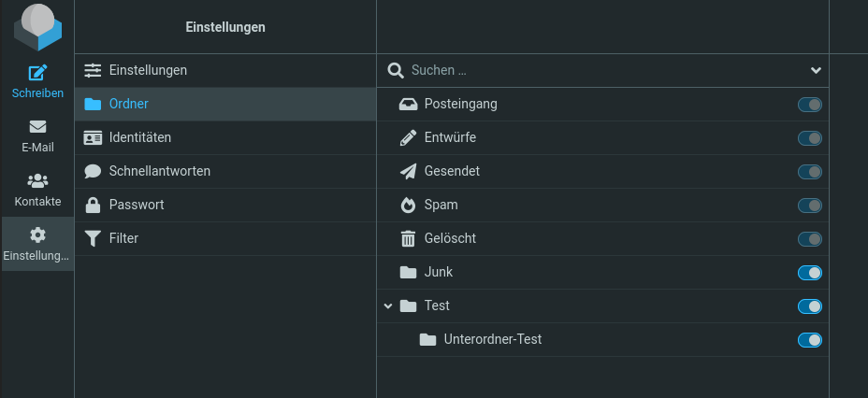Open the E-Mail envelope icon
The height and width of the screenshot is (398, 868).
coord(37,127)
